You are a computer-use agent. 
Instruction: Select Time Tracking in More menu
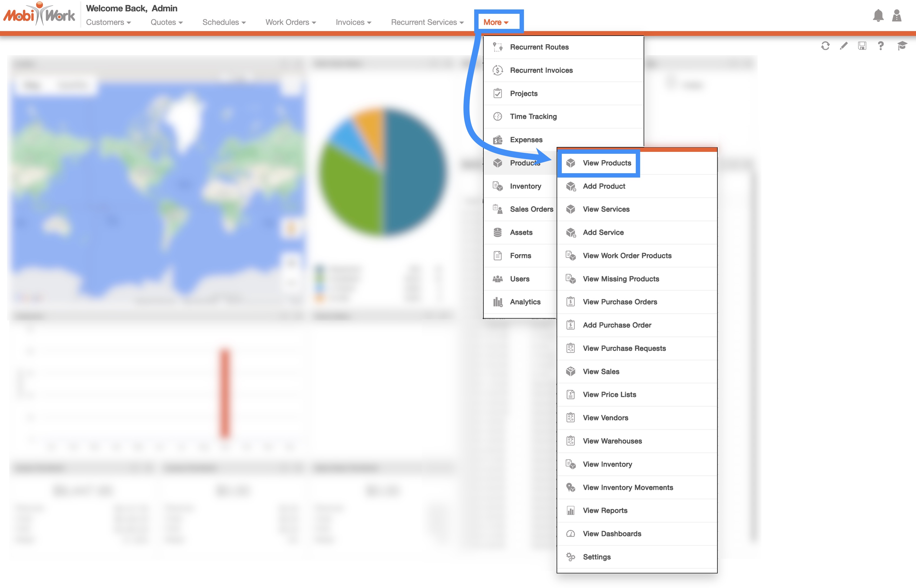(533, 116)
